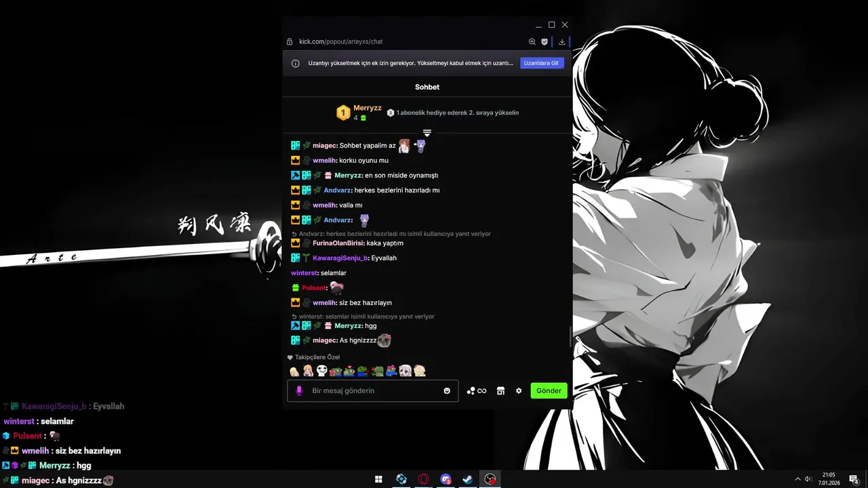The height and width of the screenshot is (488, 868).
Task: Click the volume speaker icon in tray
Action: [808, 479]
